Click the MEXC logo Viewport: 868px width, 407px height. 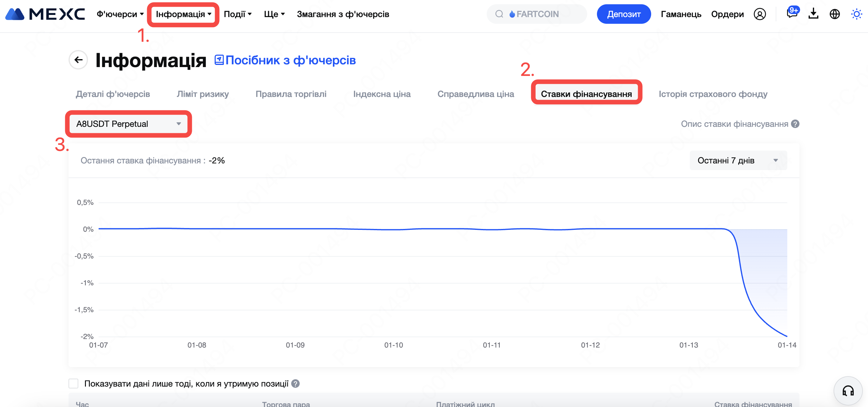(x=45, y=14)
